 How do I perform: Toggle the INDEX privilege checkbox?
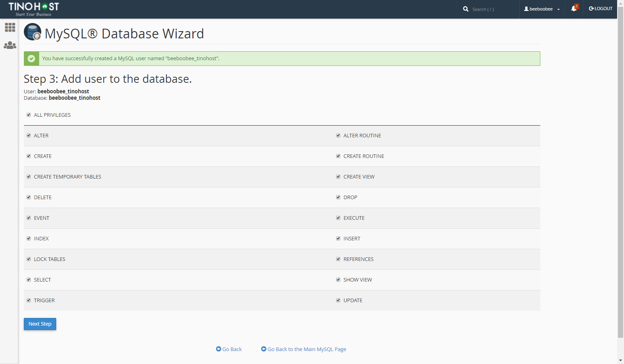point(29,238)
